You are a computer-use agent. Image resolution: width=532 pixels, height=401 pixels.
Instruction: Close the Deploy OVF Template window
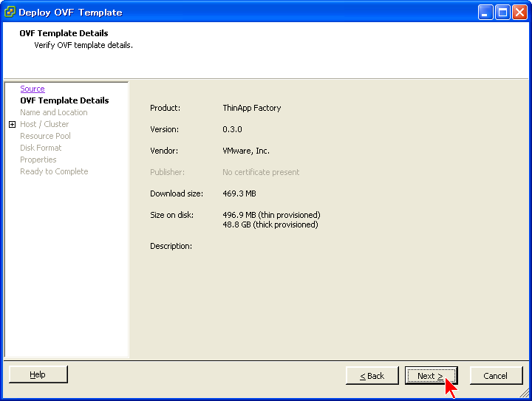coord(519,13)
